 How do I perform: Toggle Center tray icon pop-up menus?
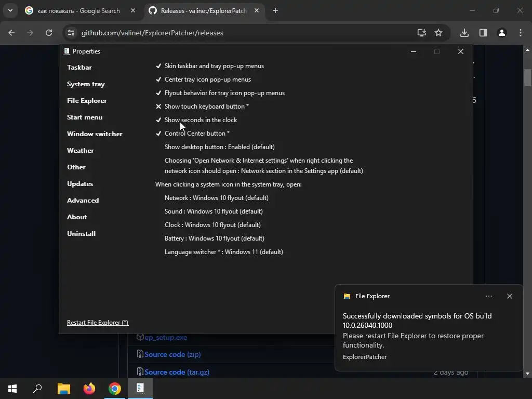click(203, 79)
